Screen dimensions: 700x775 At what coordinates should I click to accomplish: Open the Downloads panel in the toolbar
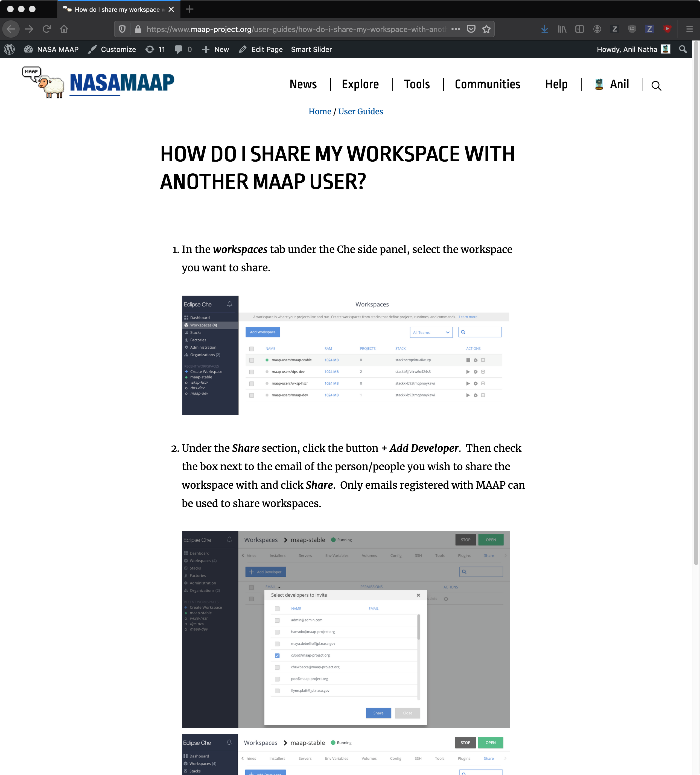point(545,29)
